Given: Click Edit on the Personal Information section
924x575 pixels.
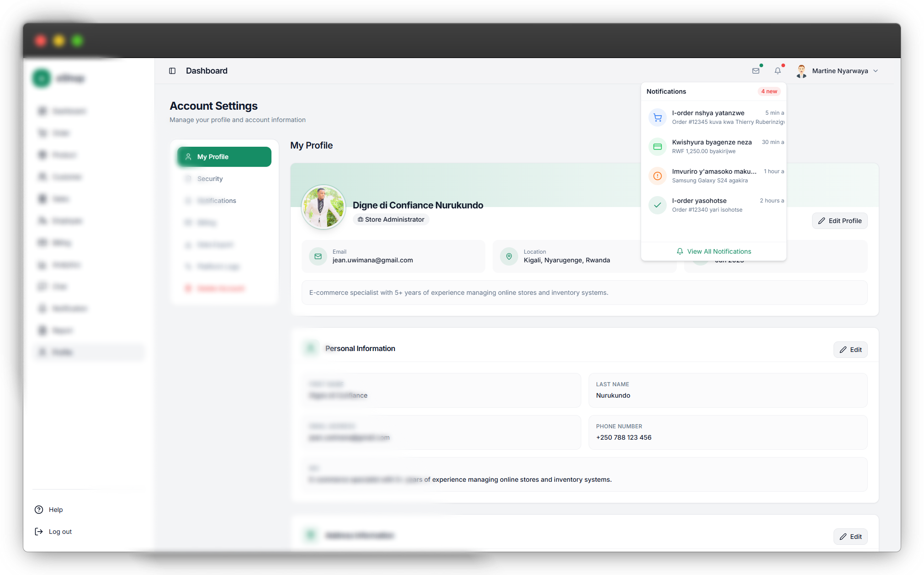Looking at the screenshot, I should (850, 349).
